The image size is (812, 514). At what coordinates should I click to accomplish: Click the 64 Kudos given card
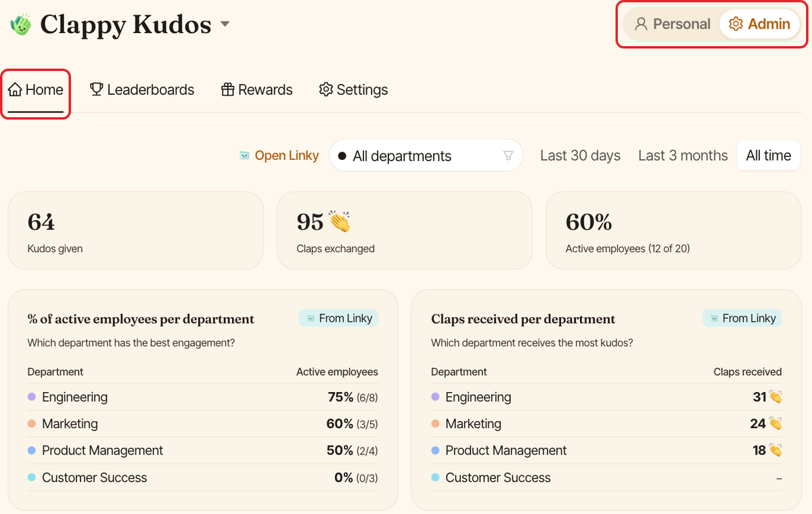click(x=135, y=230)
